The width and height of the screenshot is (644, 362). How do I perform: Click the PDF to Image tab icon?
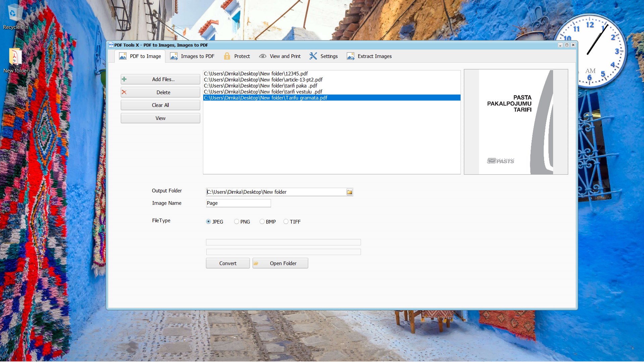coord(123,56)
